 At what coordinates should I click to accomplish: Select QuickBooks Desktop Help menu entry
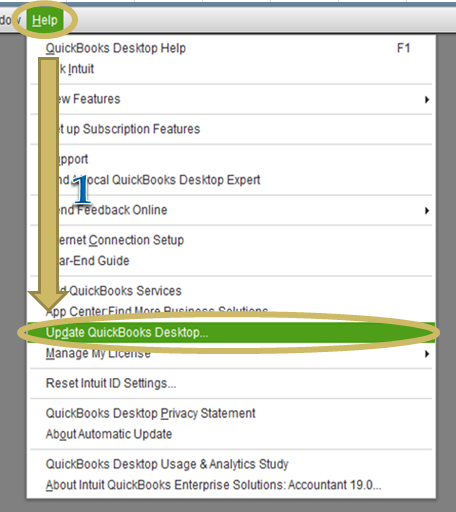point(231,48)
